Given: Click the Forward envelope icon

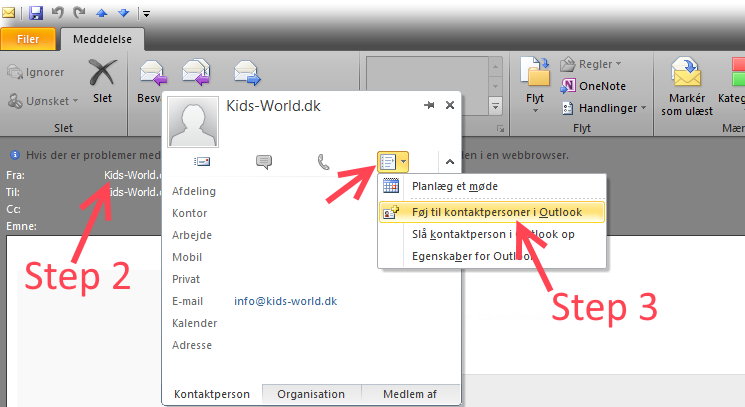Looking at the screenshot, I should click(x=247, y=72).
